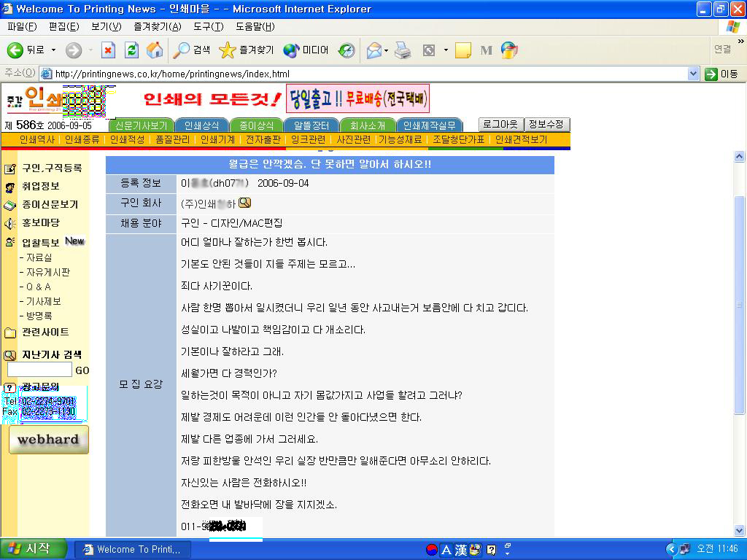Expand the Back button history dropdown arrow
Image resolution: width=747 pixels, height=560 pixels.
pos(53,50)
